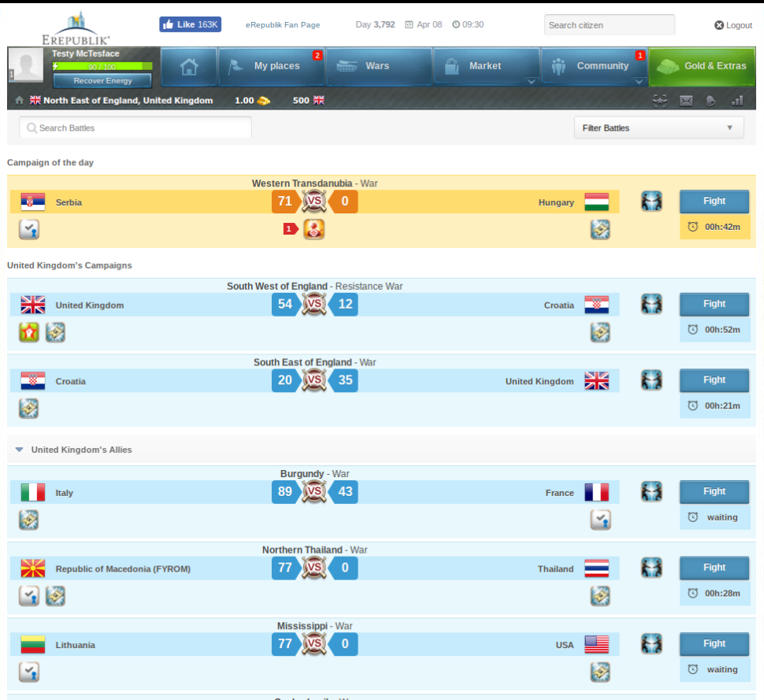Image resolution: width=764 pixels, height=700 pixels.
Task: Expand the Market menu dropdown arrow
Action: [531, 81]
